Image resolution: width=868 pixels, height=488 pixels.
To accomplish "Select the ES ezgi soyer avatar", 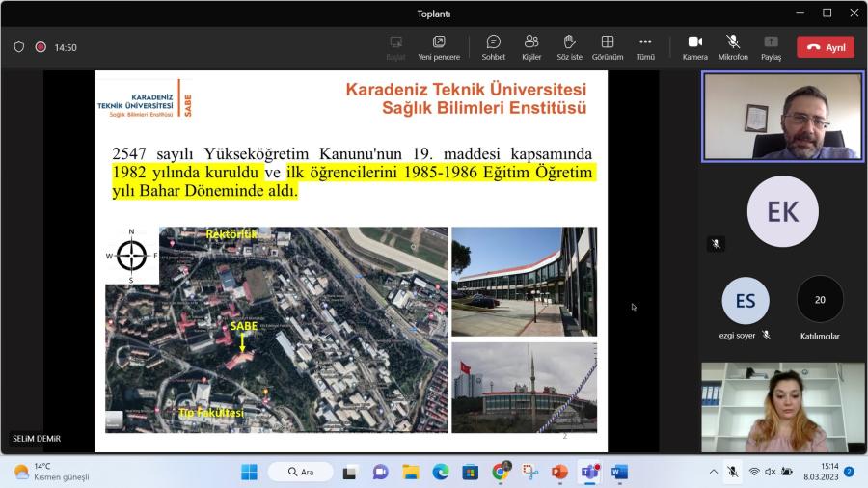I will 746,301.
